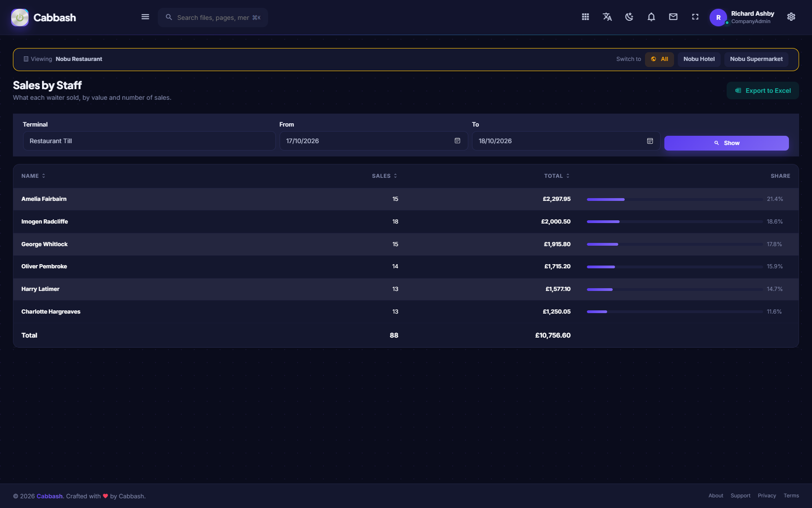This screenshot has width=812, height=508.
Task: Export the report to Excel
Action: [763, 91]
